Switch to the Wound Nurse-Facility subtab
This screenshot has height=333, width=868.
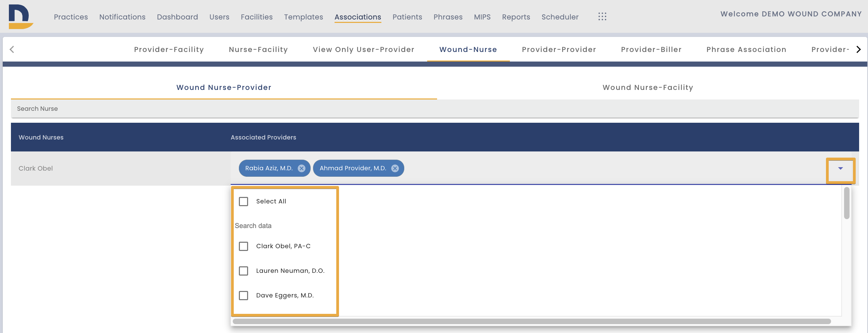coord(648,88)
